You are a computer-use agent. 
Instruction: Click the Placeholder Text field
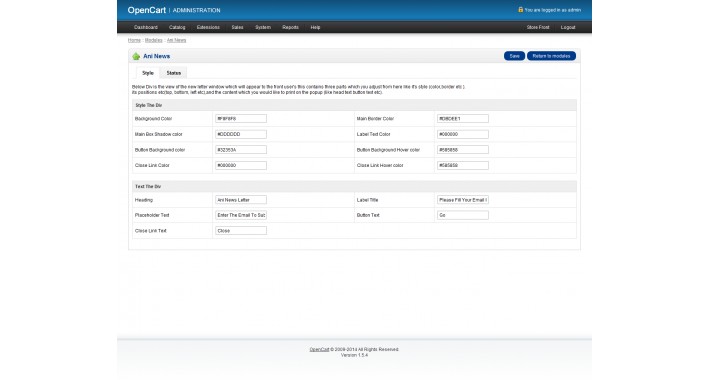tap(241, 215)
